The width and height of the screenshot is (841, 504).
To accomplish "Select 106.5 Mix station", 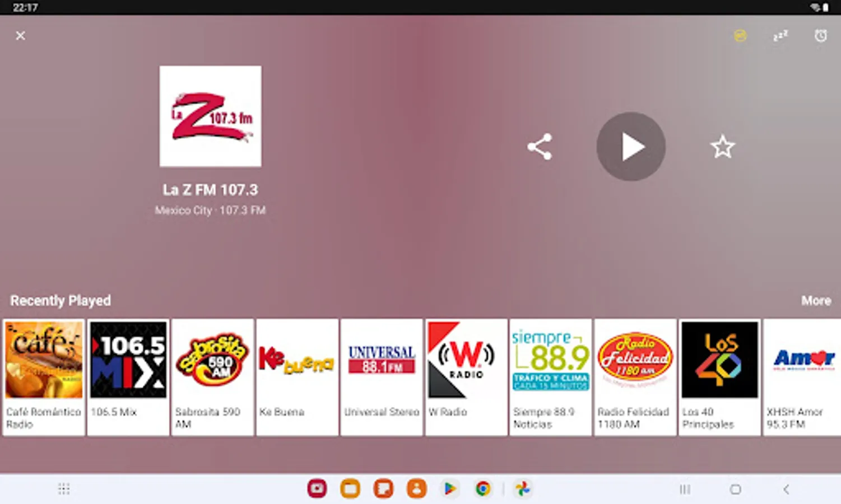I will [128, 377].
